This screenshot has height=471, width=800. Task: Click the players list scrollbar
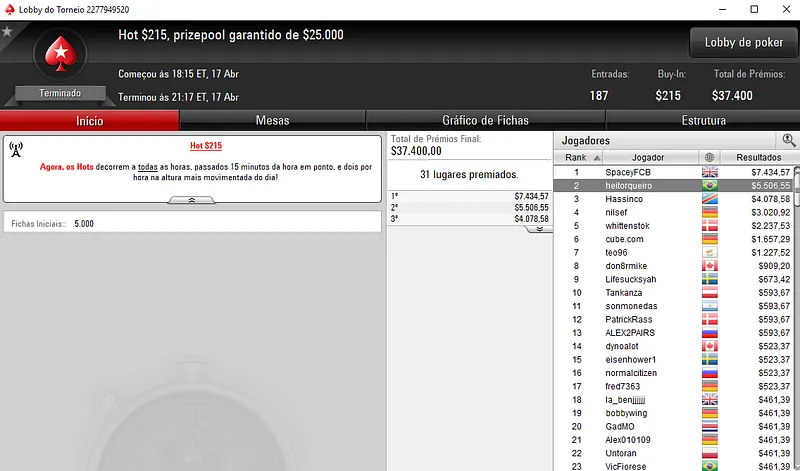click(x=796, y=316)
